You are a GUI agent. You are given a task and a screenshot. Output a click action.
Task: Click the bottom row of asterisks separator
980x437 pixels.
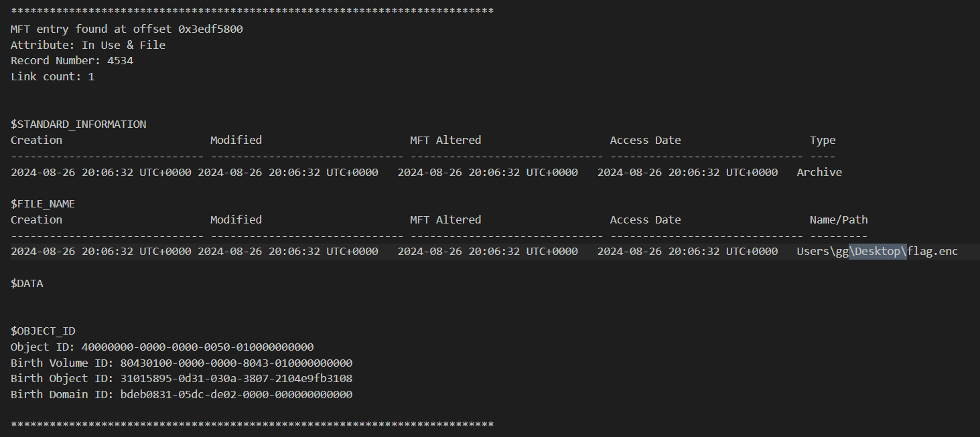tap(252, 425)
